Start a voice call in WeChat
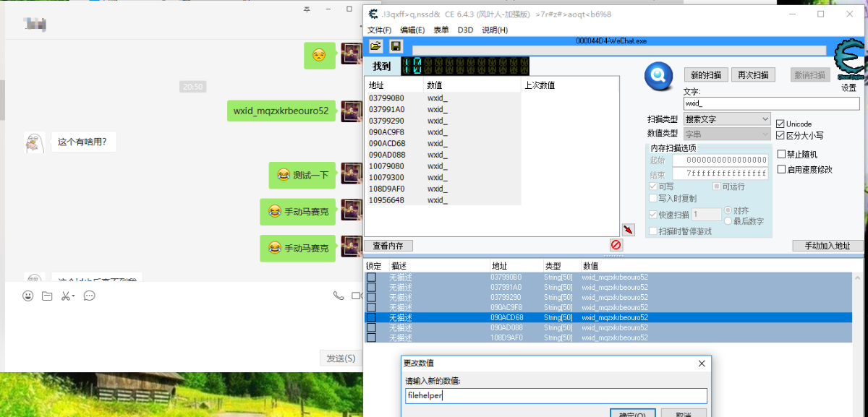 pyautogui.click(x=338, y=296)
